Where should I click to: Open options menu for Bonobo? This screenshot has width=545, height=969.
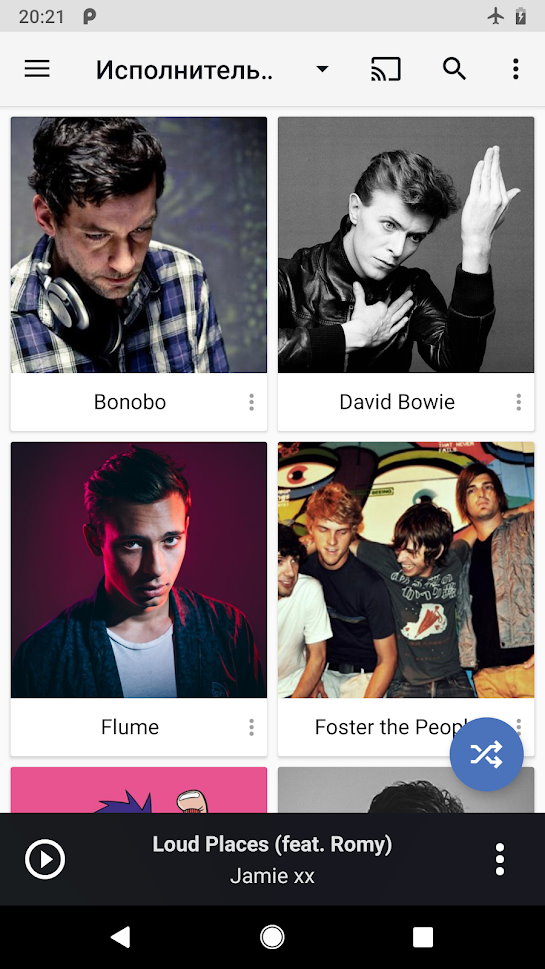pyautogui.click(x=251, y=402)
